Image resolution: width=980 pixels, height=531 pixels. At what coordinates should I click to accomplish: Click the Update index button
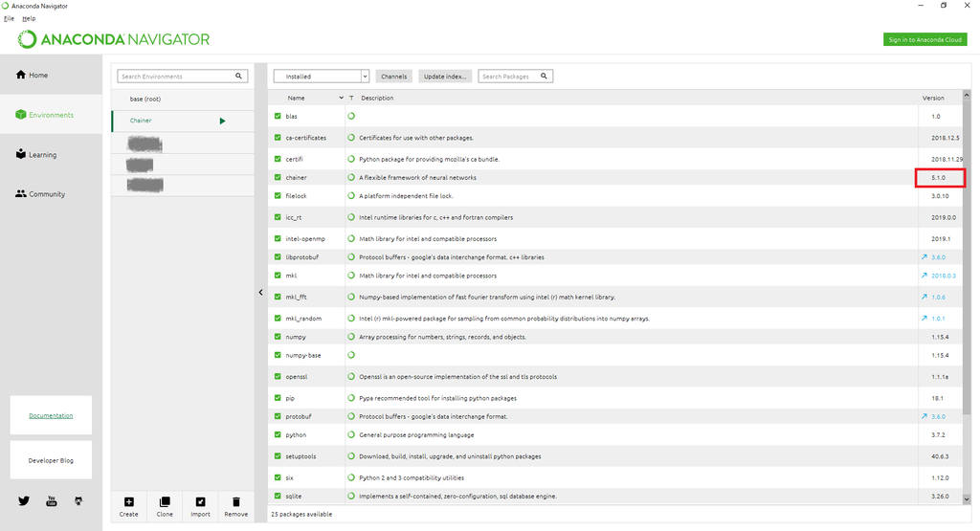(445, 77)
